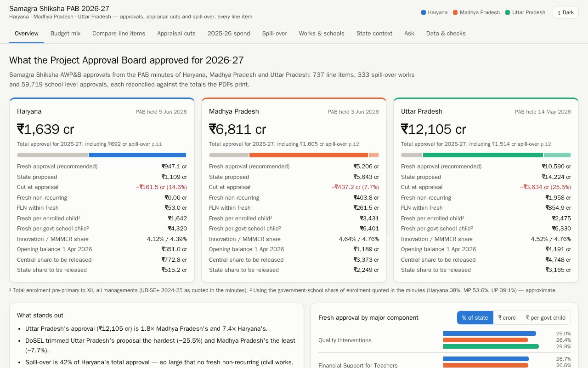Click green Quality Interventions bar 29.9%
The width and height of the screenshot is (588, 368).
[491, 346]
